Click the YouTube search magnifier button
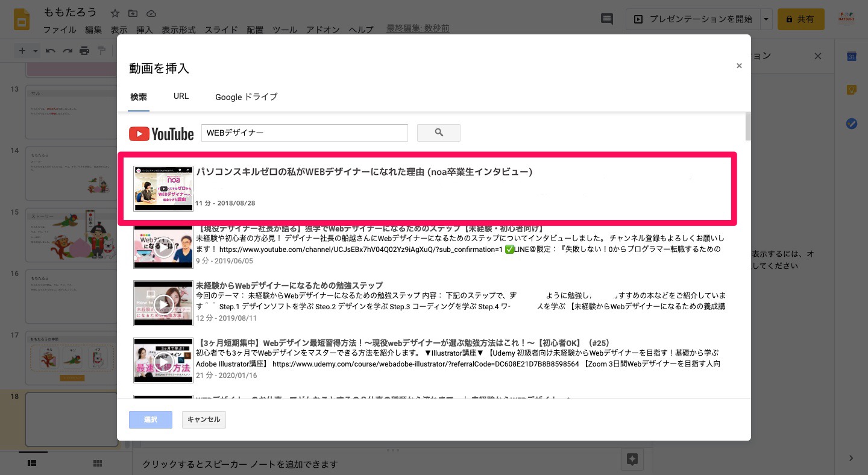868x475 pixels. tap(439, 133)
